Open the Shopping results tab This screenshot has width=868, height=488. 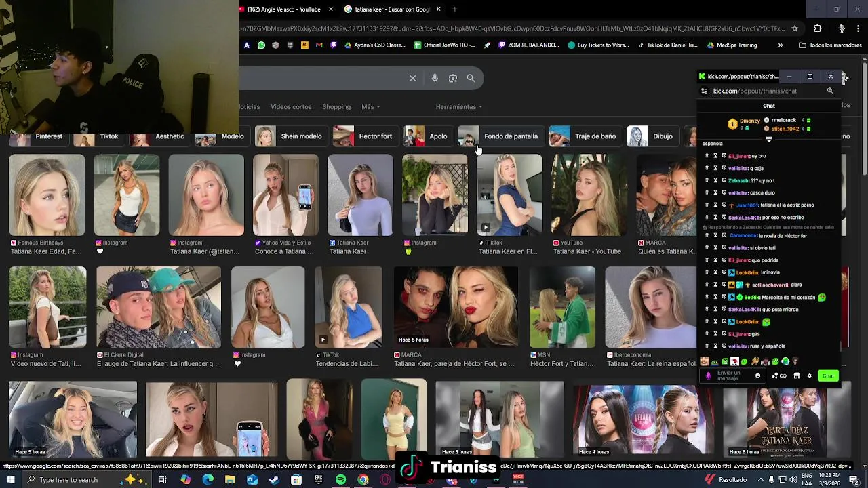pos(336,107)
